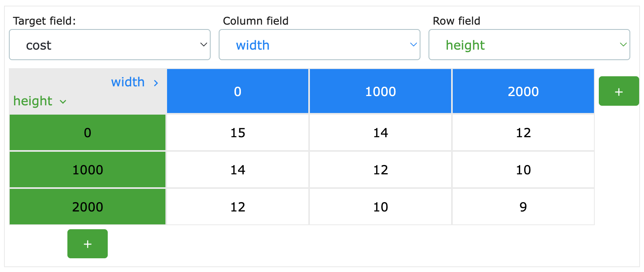Expand the width chevron in the corner header
Image resolution: width=644 pixels, height=272 pixels.
156,83
